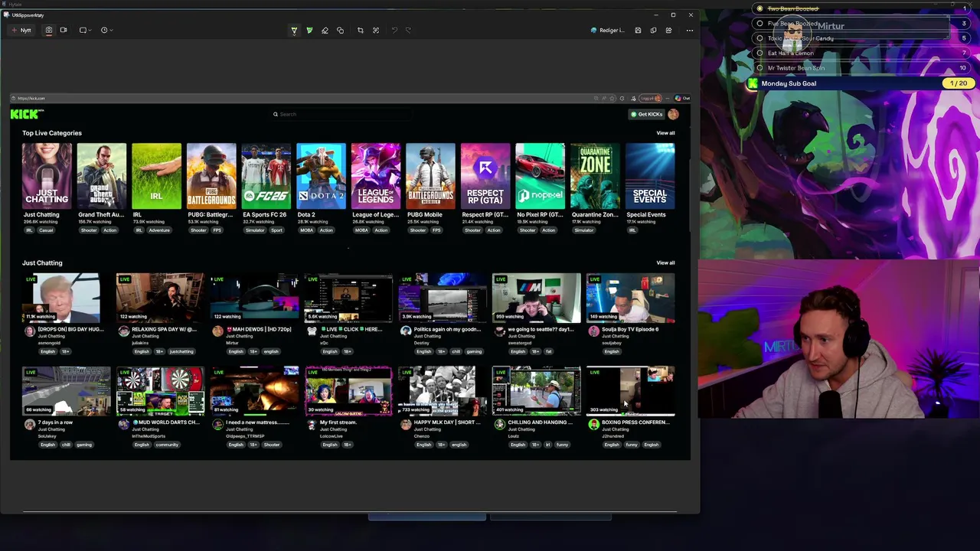
Task: Share the snip using share icon
Action: 668,30
